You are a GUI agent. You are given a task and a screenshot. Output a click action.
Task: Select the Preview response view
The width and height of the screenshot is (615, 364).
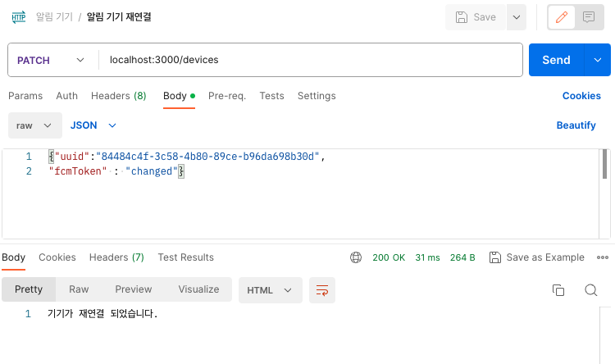[134, 289]
